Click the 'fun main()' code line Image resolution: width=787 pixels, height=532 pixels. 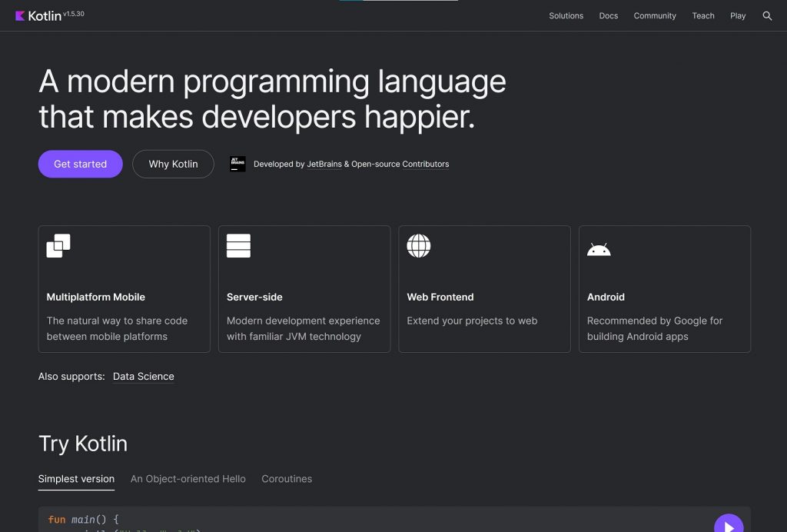coord(83,520)
